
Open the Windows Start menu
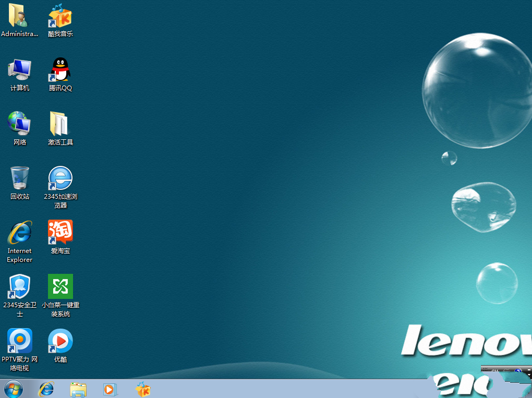[x=14, y=389]
